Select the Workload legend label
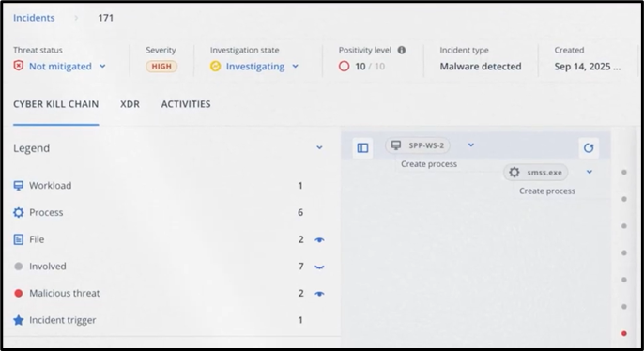644x351 pixels. pyautogui.click(x=50, y=186)
